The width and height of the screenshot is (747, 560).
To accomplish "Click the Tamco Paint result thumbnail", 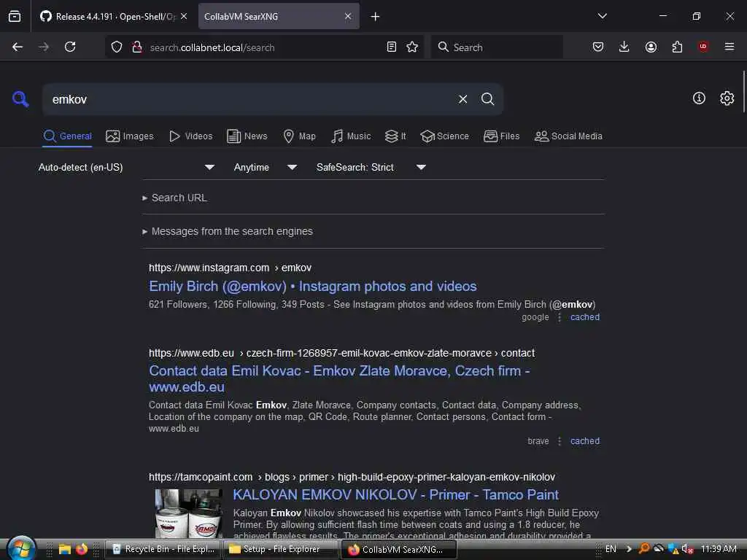I will click(x=189, y=513).
